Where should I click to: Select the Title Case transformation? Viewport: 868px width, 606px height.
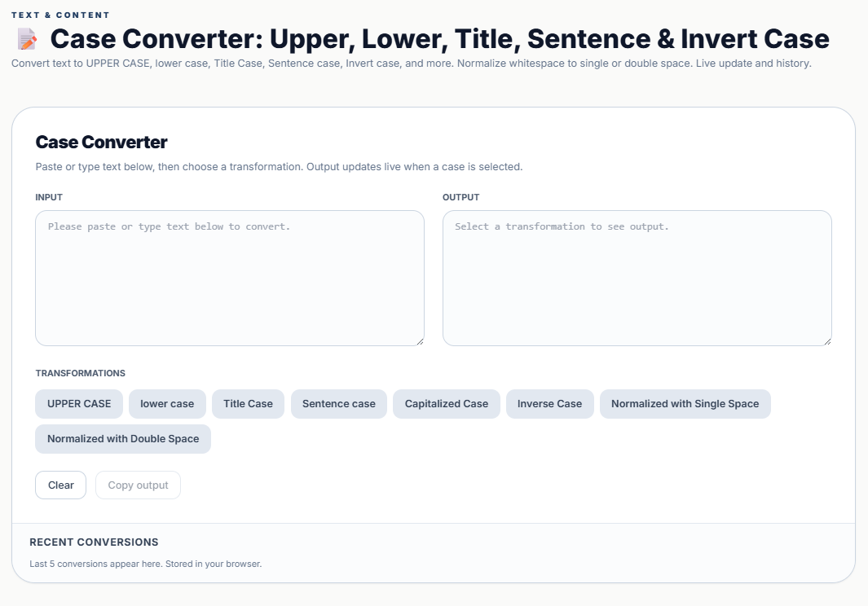[248, 404]
